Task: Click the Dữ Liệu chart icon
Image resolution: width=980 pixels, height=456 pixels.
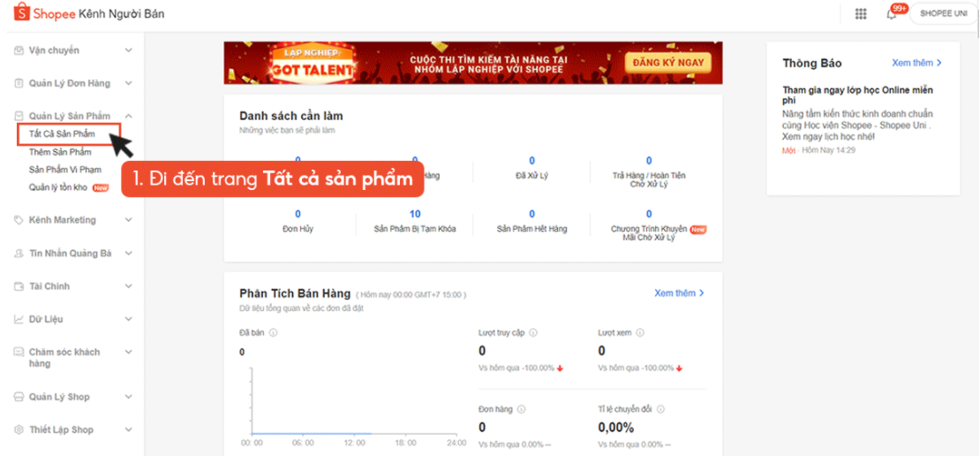Action: click(x=19, y=319)
